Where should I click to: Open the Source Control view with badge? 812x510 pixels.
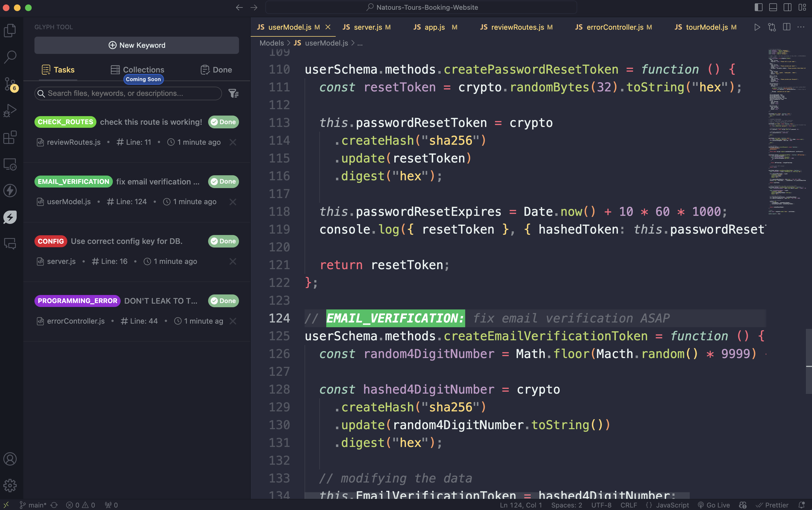pos(10,84)
